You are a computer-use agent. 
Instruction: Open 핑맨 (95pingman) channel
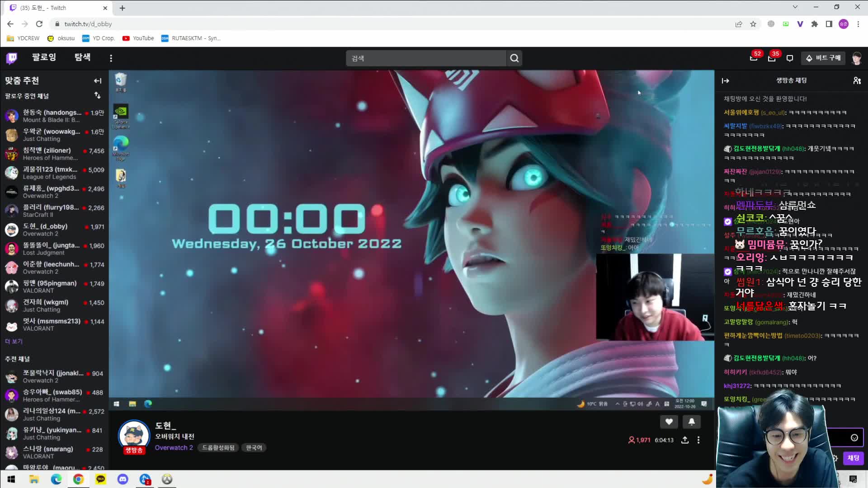[54, 286]
